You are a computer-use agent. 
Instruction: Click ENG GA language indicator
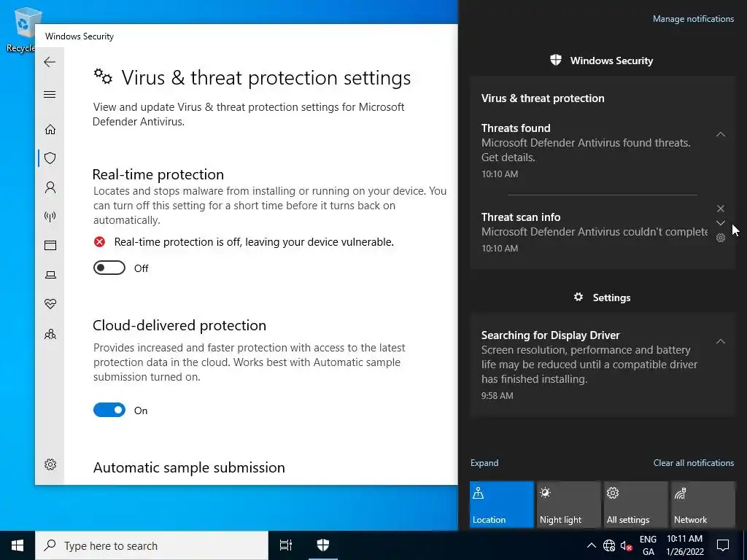pos(648,545)
